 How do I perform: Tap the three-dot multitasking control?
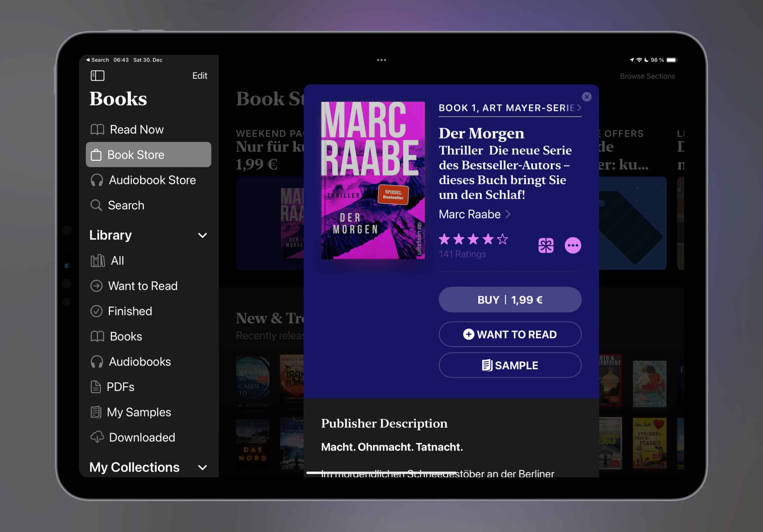(381, 60)
